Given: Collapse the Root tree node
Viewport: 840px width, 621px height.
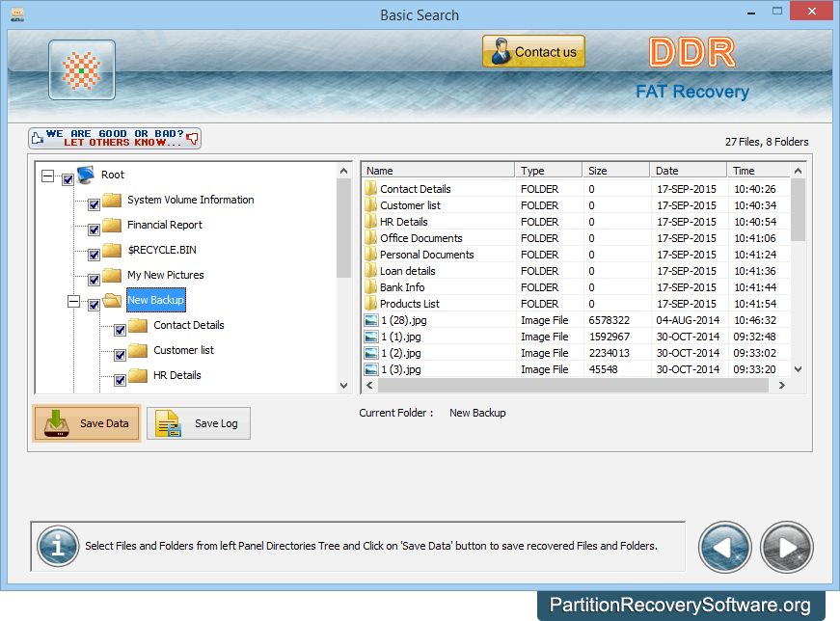Looking at the screenshot, I should click(47, 175).
